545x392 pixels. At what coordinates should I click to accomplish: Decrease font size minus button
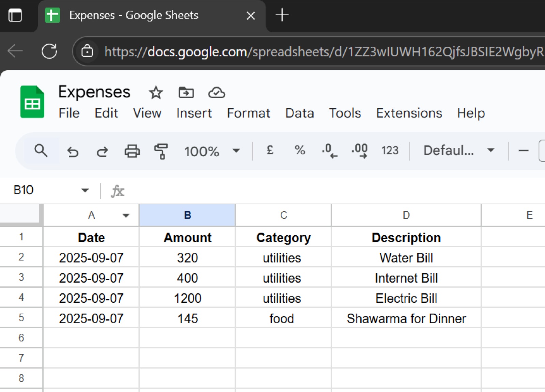tap(523, 150)
